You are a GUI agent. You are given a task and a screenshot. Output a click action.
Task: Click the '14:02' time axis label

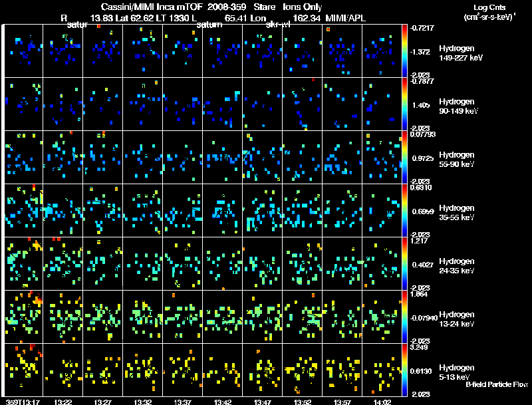point(382,402)
